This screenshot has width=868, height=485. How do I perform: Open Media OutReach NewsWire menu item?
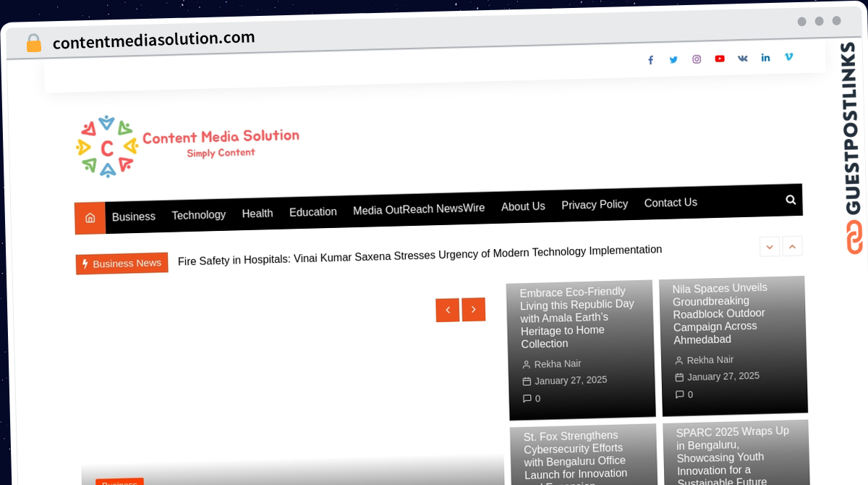point(419,209)
